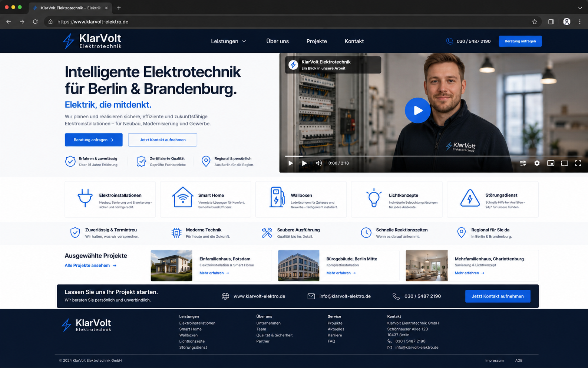
Task: Bookmark this page with the star icon
Action: [535, 22]
